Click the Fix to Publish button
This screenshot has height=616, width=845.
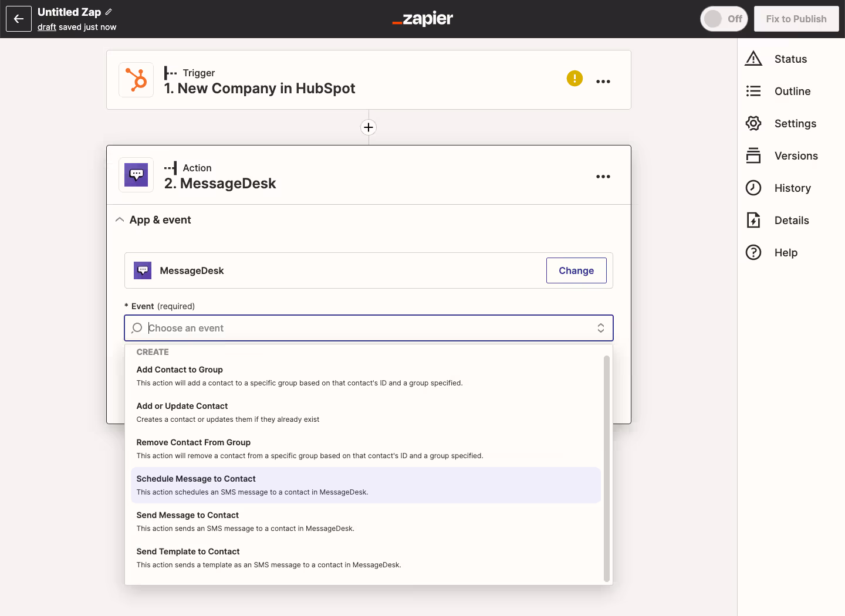pyautogui.click(x=796, y=18)
